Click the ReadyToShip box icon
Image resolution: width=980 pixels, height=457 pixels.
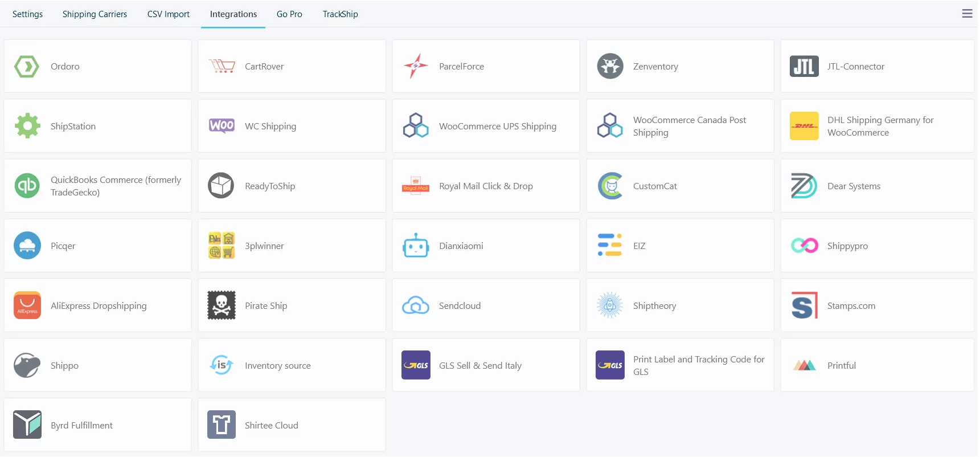[222, 186]
